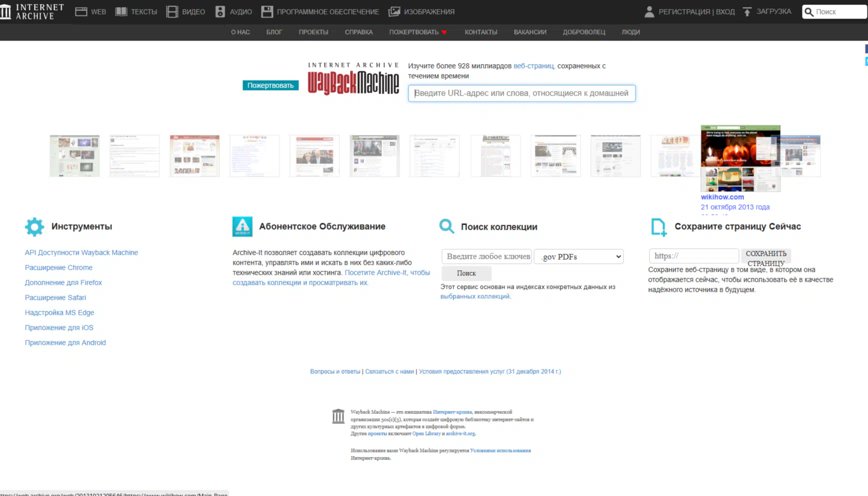The image size is (868, 496).
Task: Open API Доступности Wayback Machine link
Action: [81, 253]
